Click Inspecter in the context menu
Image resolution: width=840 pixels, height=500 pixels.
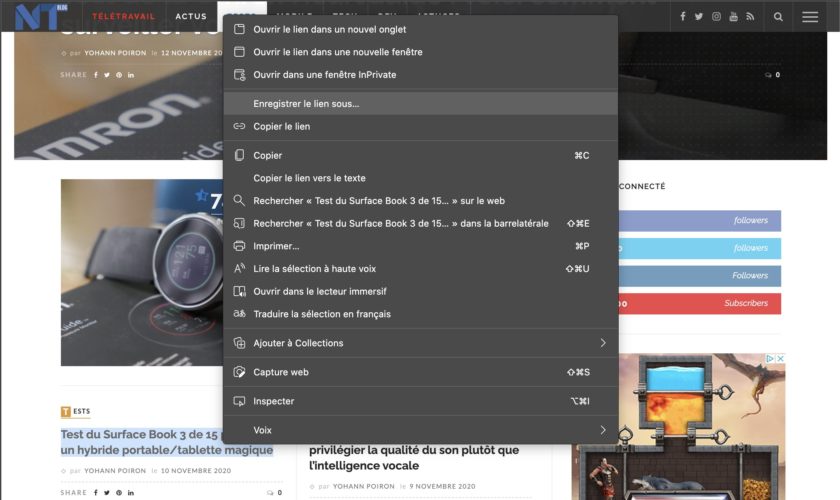(273, 401)
